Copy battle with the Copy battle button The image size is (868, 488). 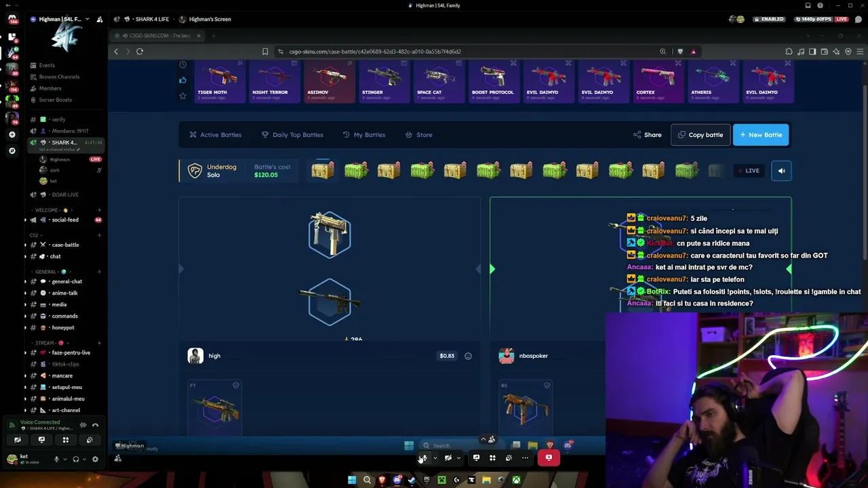(x=701, y=135)
